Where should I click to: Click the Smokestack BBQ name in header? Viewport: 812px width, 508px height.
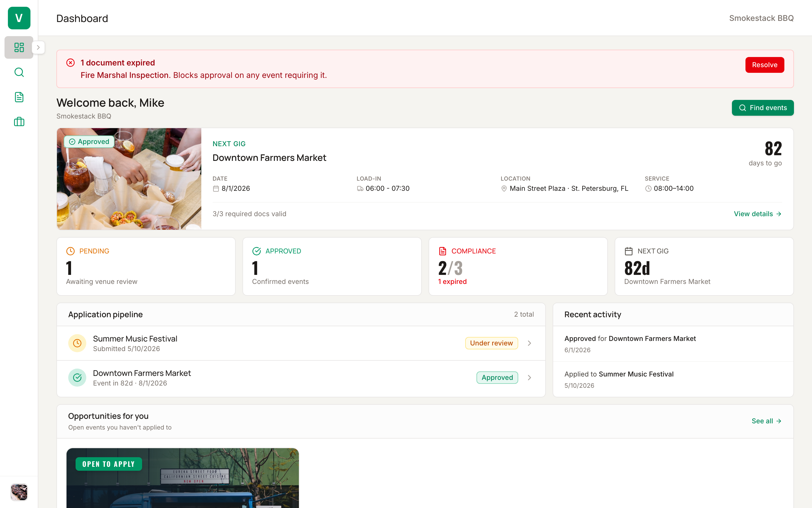point(761,18)
